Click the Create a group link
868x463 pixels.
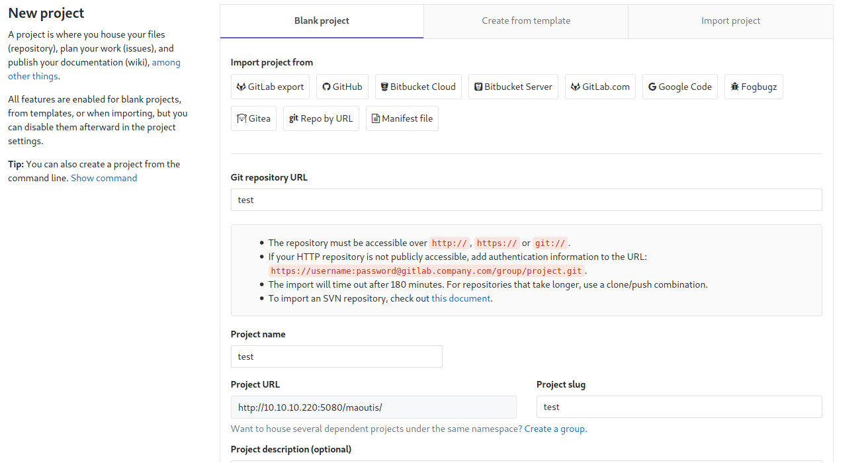(555, 429)
